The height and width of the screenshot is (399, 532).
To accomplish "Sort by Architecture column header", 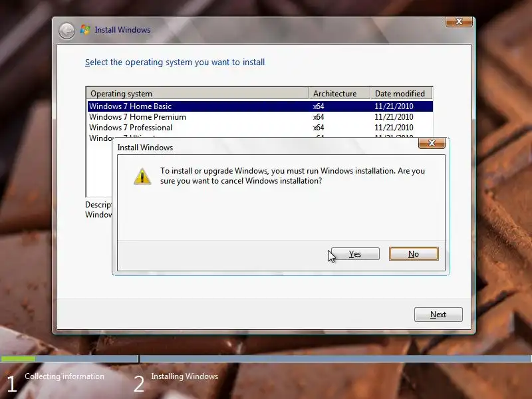I will [x=339, y=93].
